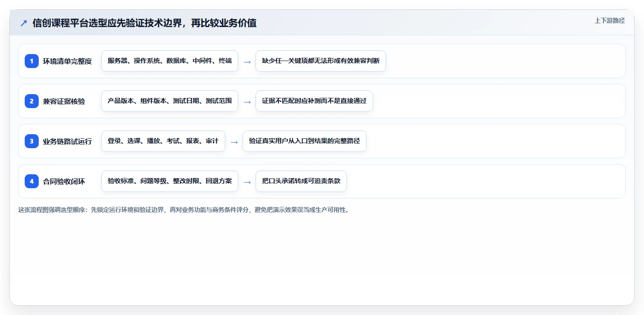
Task: Click the 登录、选课、播放、考试 box
Action: pos(163,141)
